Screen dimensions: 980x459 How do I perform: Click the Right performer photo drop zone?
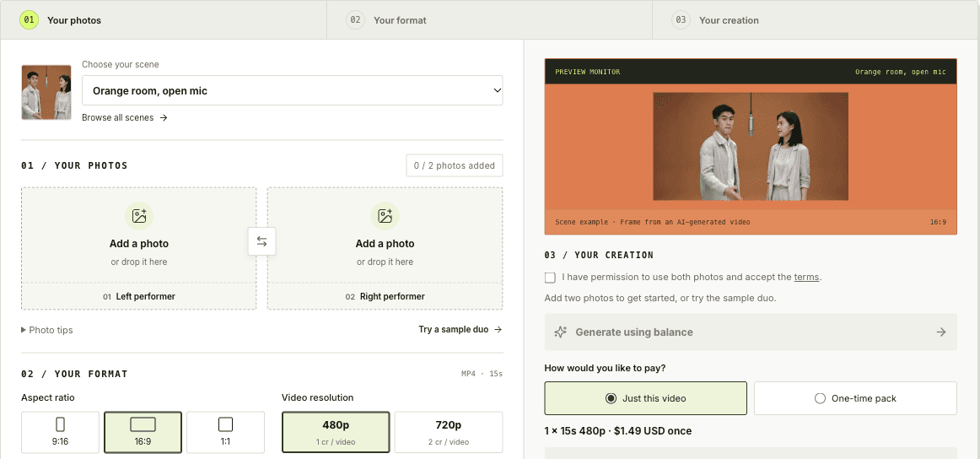tap(385, 248)
